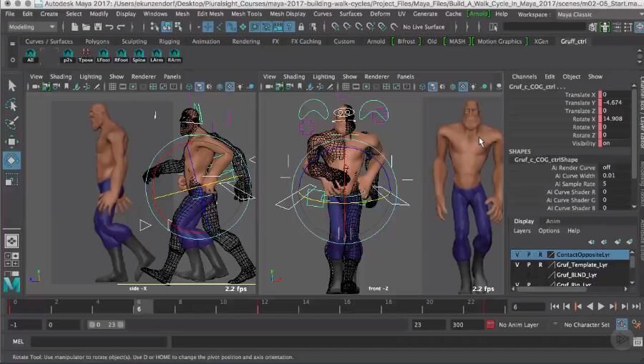The height and width of the screenshot is (364, 644).
Task: Open the Modeling menu set dropdown
Action: (31, 27)
